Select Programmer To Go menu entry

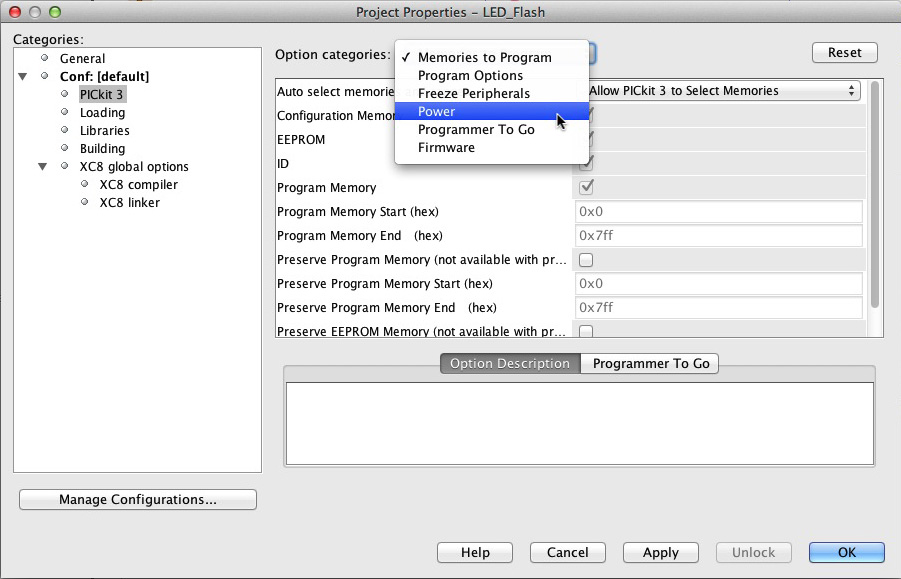point(476,130)
